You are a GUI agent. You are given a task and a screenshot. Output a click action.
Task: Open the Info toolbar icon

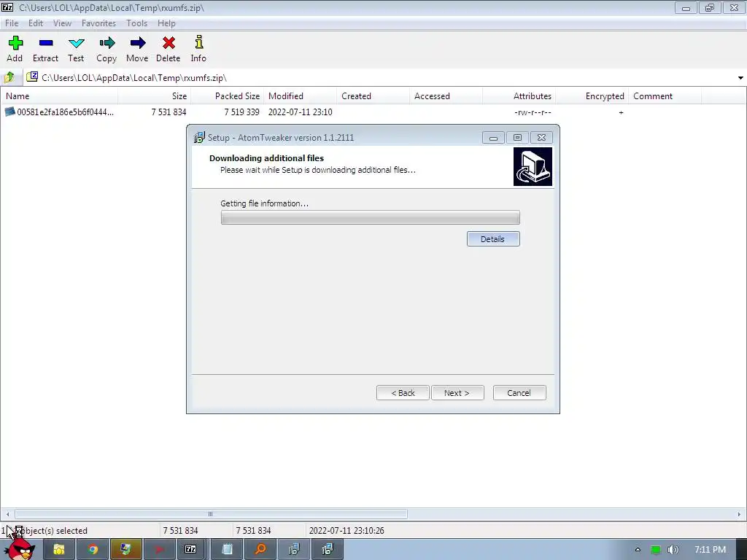tap(198, 42)
